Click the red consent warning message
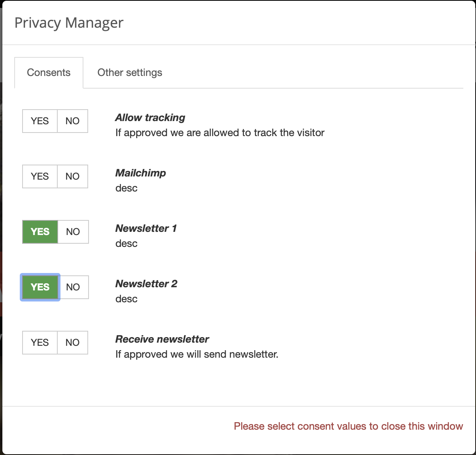Image resolution: width=476 pixels, height=455 pixels. coord(348,426)
